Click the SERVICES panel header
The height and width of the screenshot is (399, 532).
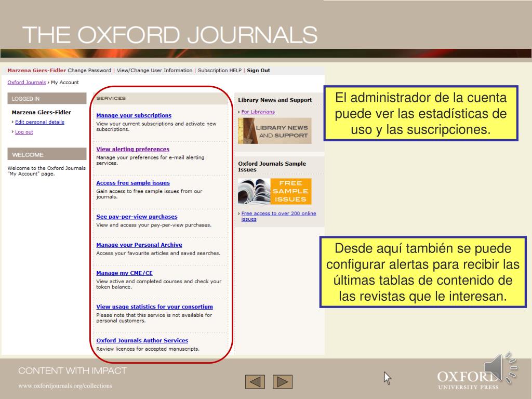[161, 98]
